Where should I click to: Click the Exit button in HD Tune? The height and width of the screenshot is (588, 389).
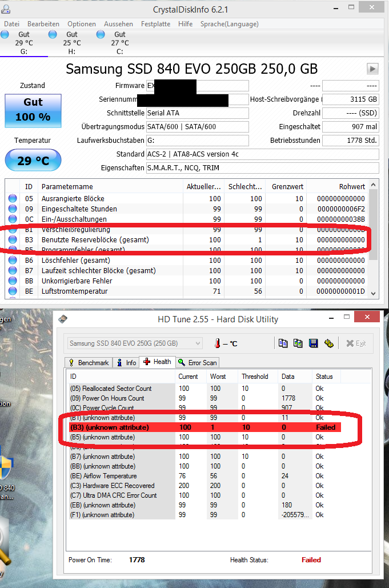pos(356,343)
